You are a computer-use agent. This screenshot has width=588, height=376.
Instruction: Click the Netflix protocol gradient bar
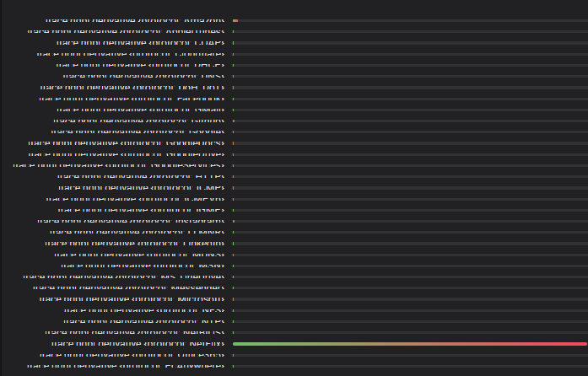pyautogui.click(x=410, y=344)
